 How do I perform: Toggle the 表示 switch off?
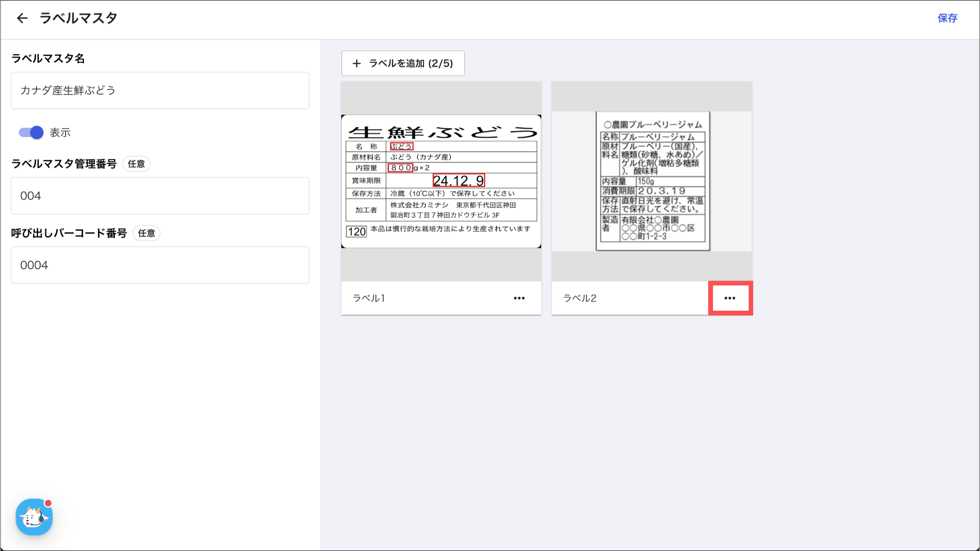(31, 133)
